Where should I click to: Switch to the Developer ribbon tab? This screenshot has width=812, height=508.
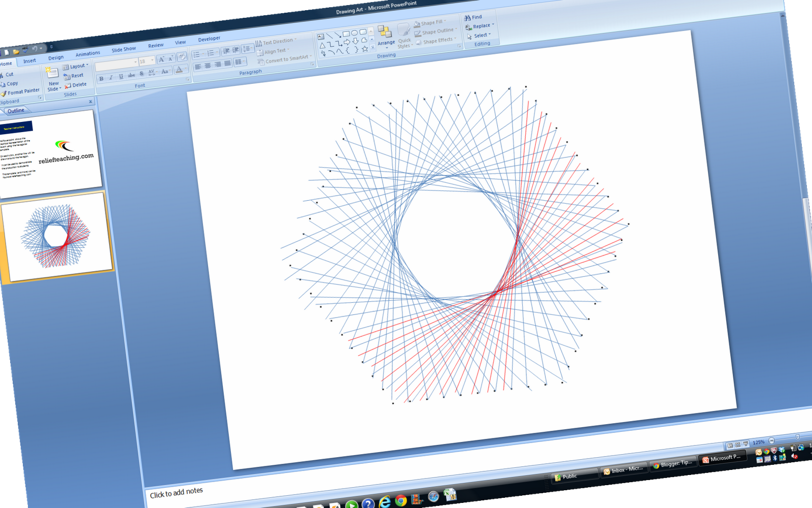point(209,39)
